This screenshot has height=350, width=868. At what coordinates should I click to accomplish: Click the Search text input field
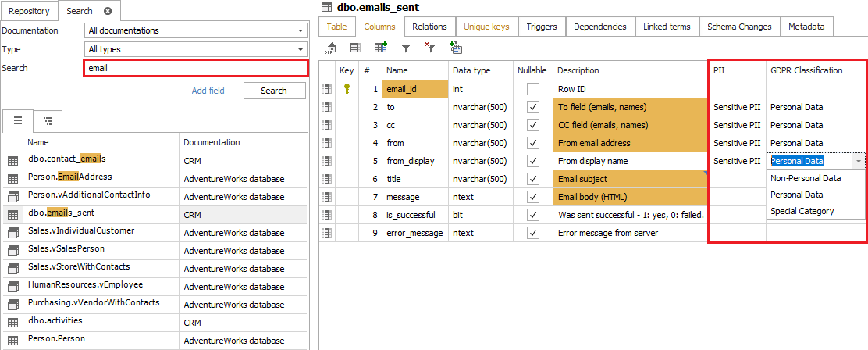coord(195,68)
